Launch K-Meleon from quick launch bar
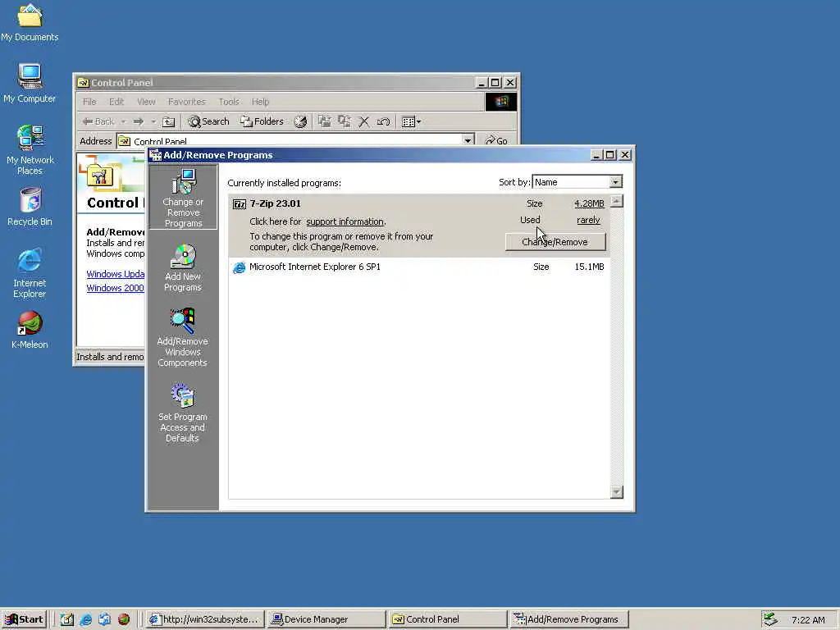Screen dimensions: 840x630 point(124,619)
